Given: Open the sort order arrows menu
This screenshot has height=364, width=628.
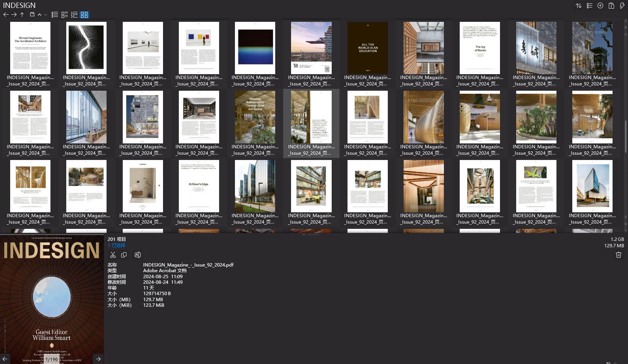Looking at the screenshot, I should (x=579, y=6).
